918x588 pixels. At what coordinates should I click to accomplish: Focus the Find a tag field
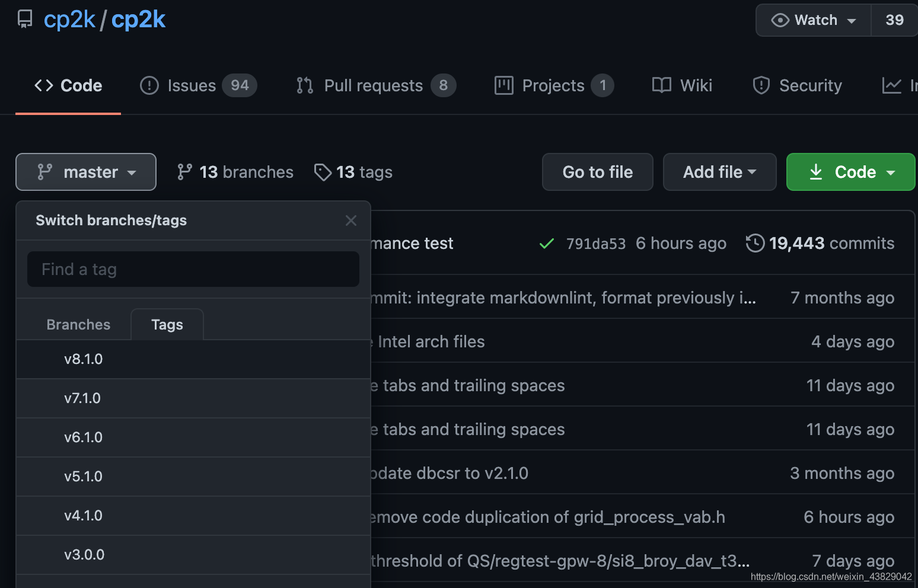[193, 269]
